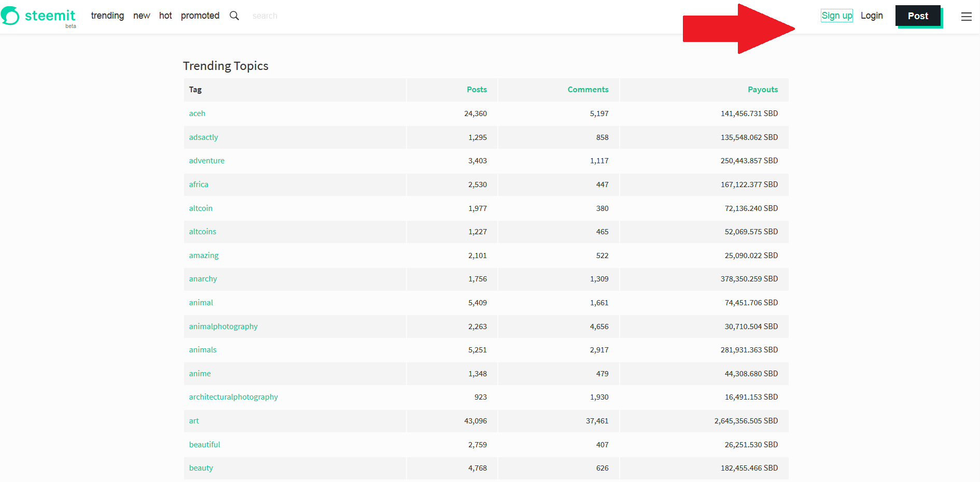Open the amazing tag
980x482 pixels.
point(204,256)
